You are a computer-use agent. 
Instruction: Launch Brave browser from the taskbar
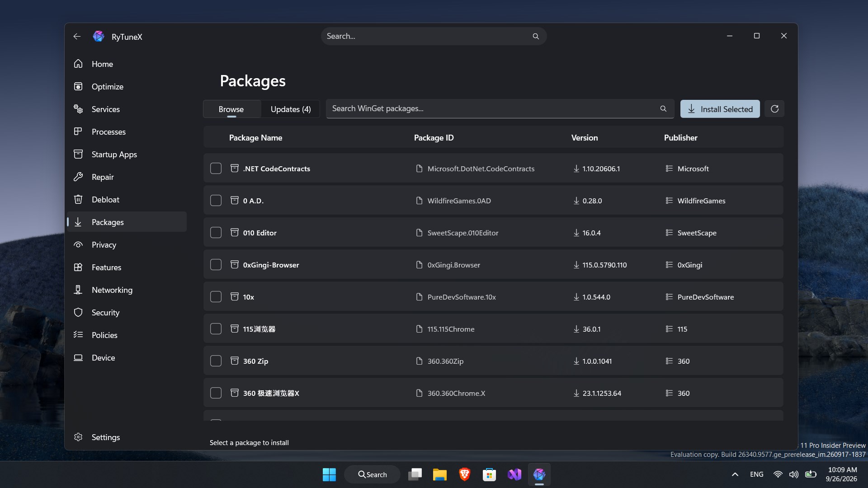(464, 474)
